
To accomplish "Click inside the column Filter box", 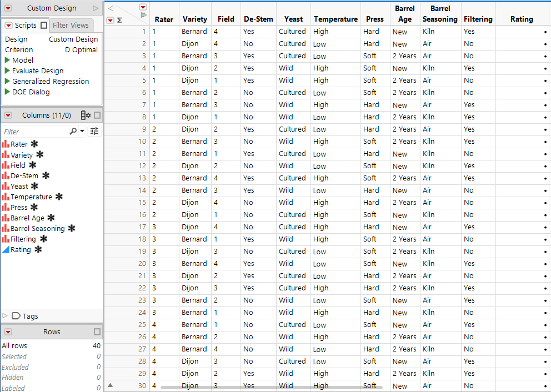I will click(33, 131).
